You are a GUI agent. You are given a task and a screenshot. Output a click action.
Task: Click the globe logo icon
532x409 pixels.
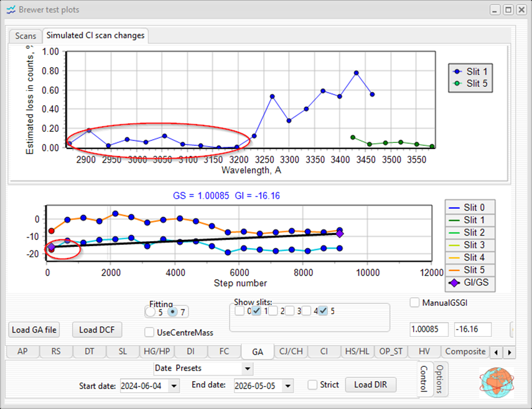point(497,382)
